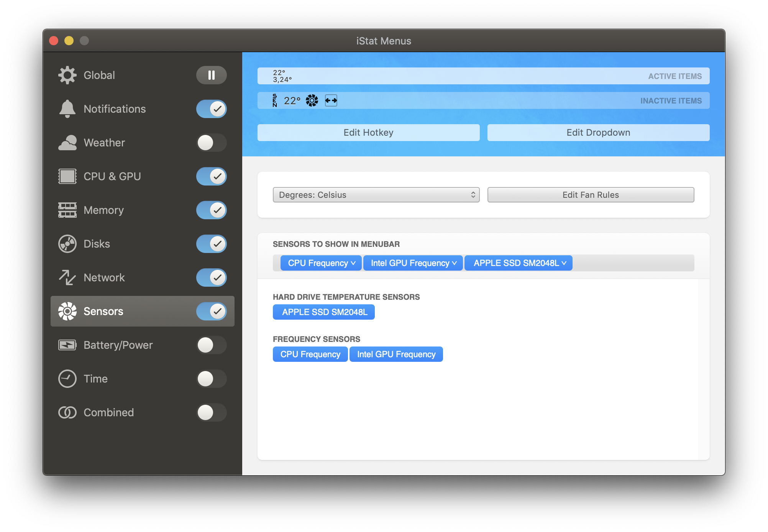Viewport: 768px width, 532px height.
Task: Open the Battery/Power section label
Action: click(x=118, y=345)
